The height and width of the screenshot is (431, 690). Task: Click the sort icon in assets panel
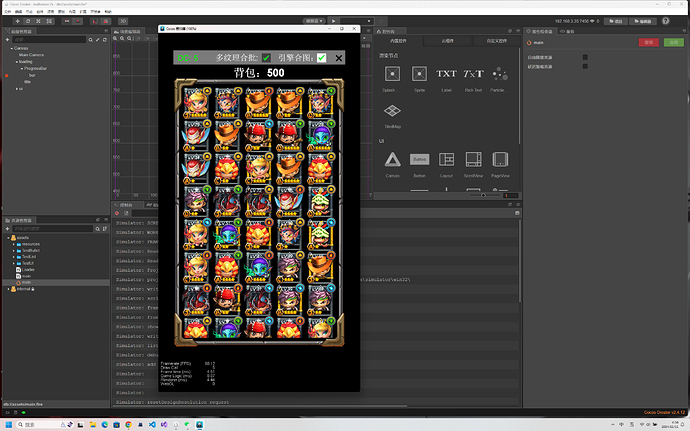(105, 228)
